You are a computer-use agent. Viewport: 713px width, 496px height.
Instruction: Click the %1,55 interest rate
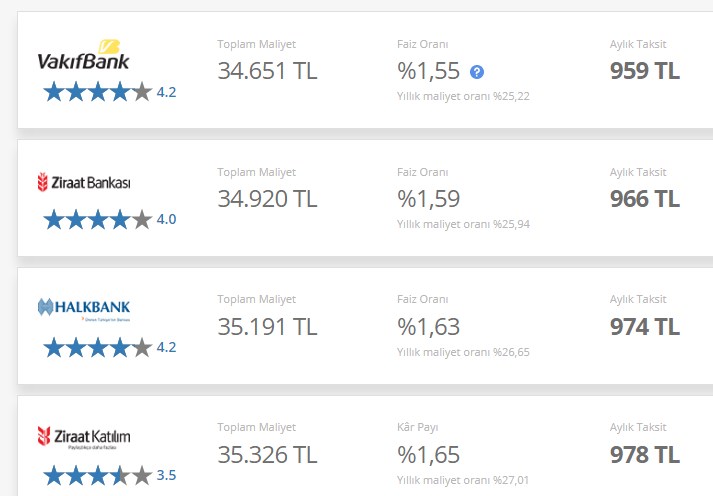coord(428,71)
